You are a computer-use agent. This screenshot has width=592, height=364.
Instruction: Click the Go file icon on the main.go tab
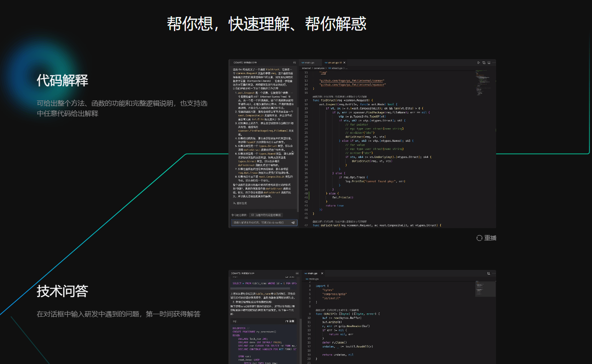[x=303, y=63]
